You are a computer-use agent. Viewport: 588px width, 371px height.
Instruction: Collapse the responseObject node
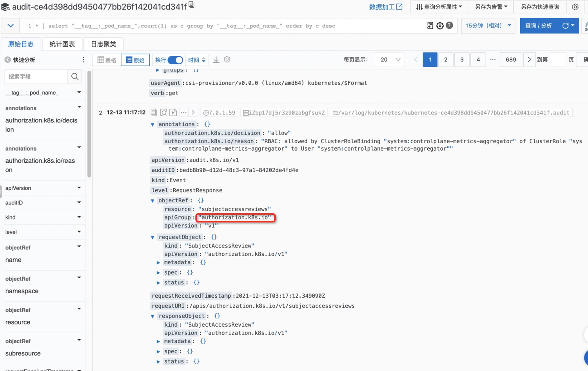(152, 316)
